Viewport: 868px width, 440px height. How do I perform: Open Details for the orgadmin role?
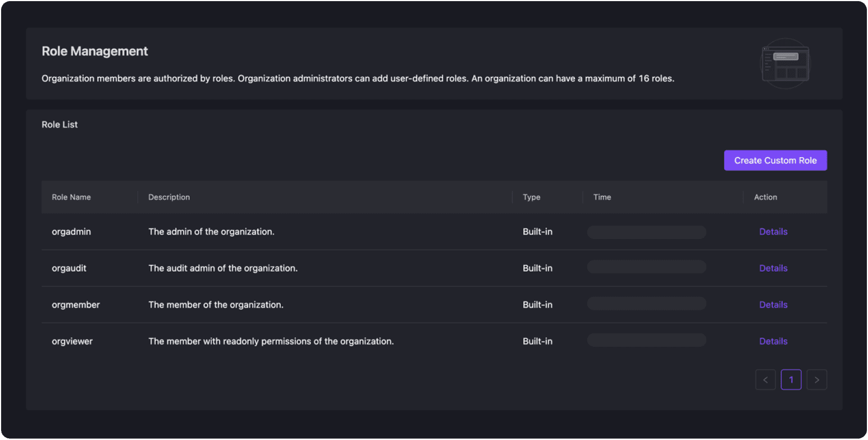click(773, 232)
